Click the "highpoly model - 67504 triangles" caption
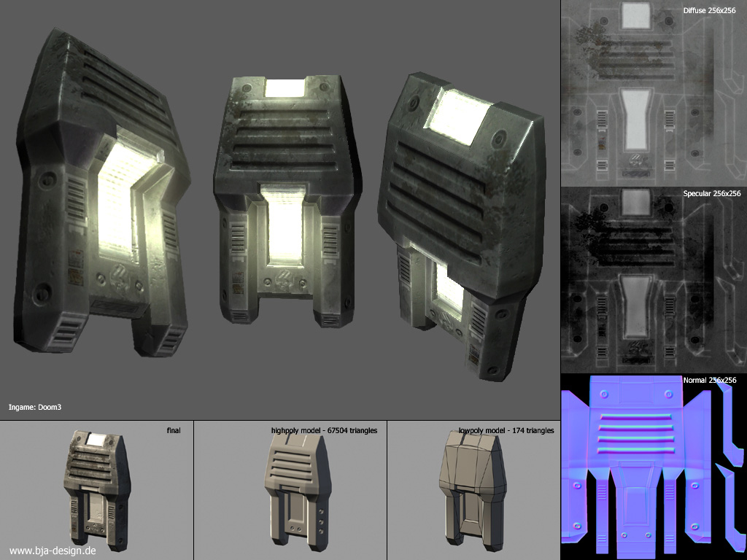747x560 pixels. [324, 430]
